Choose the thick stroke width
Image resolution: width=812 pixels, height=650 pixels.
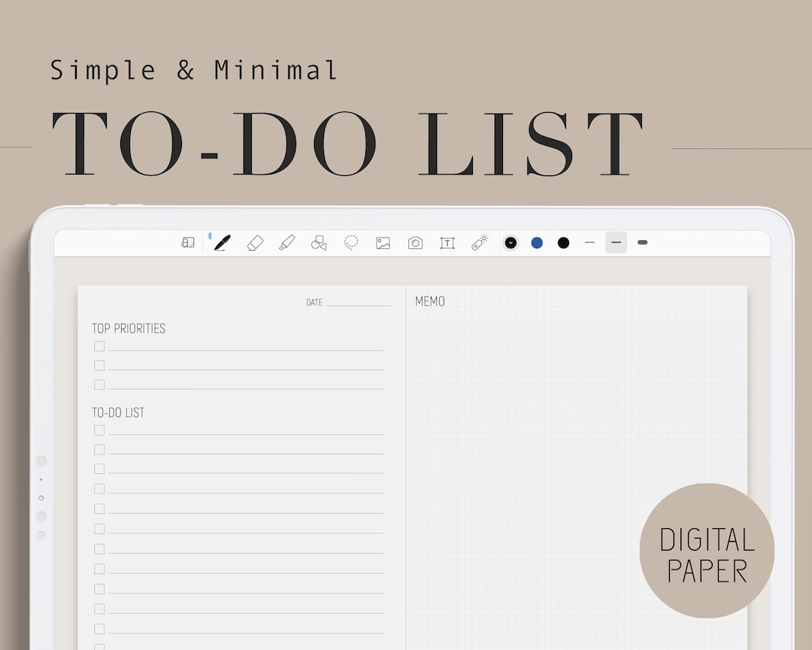pyautogui.click(x=642, y=242)
